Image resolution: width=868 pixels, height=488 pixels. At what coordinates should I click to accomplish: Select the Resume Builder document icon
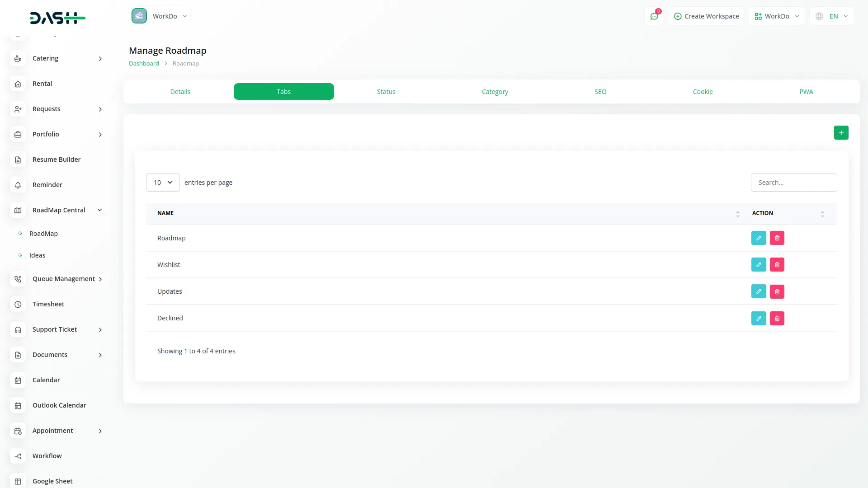point(18,160)
